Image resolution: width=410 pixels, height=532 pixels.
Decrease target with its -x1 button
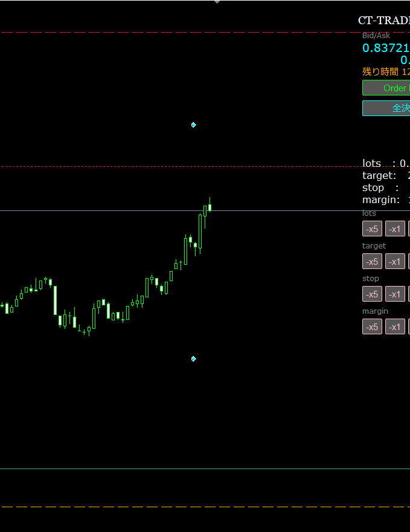pyautogui.click(x=395, y=261)
